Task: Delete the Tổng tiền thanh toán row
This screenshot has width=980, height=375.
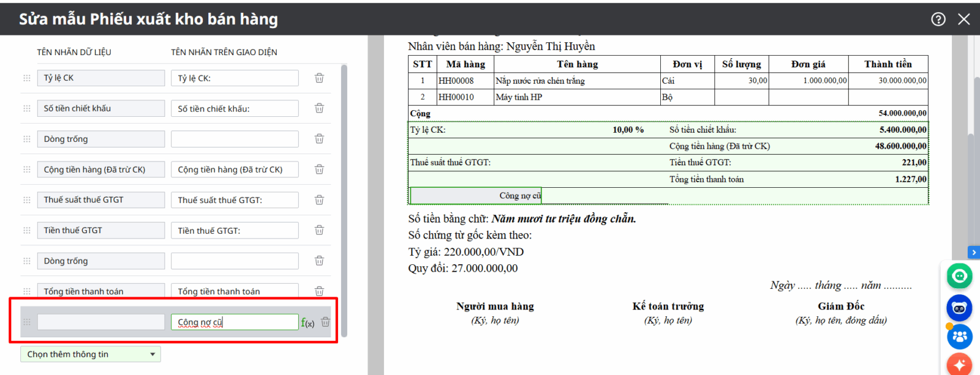Action: [x=319, y=291]
